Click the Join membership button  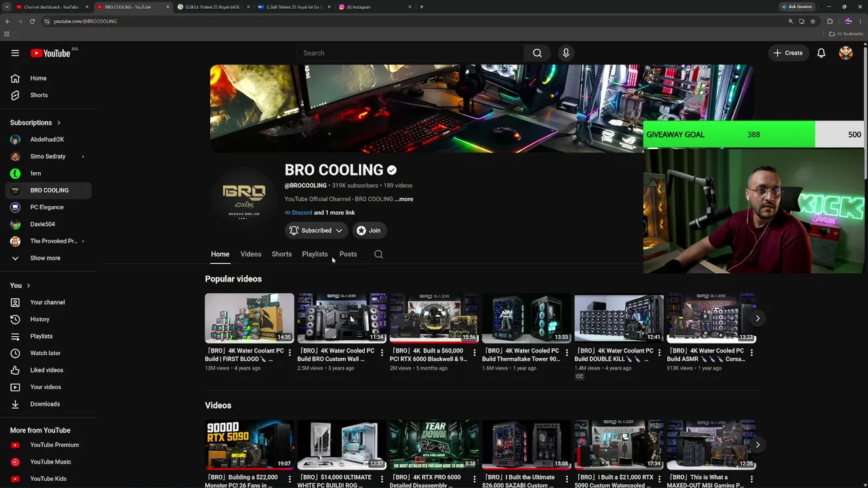pyautogui.click(x=370, y=230)
